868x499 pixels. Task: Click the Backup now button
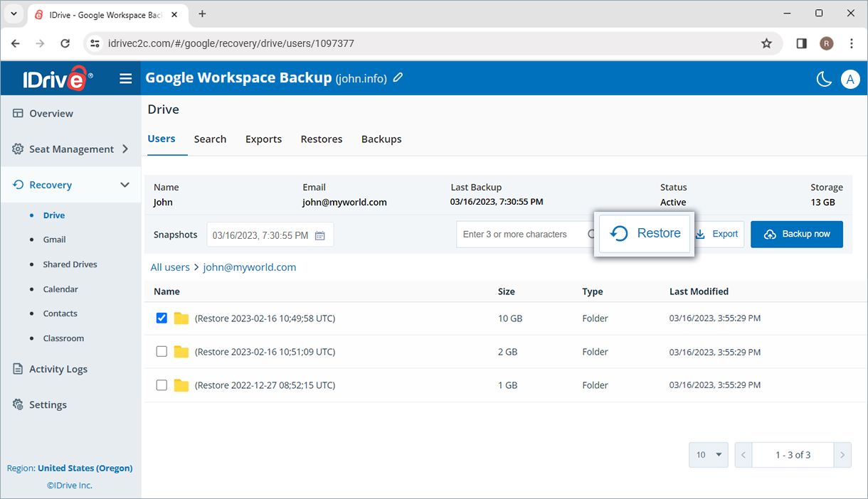(797, 234)
